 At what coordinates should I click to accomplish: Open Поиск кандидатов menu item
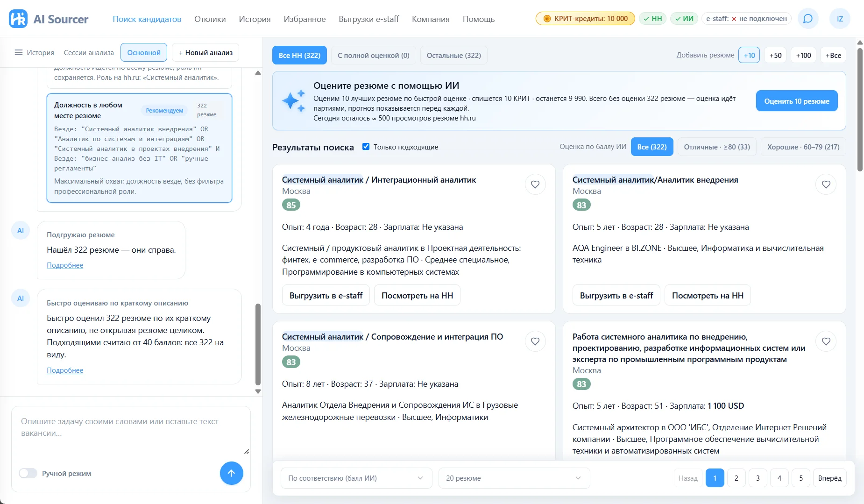pos(147,19)
